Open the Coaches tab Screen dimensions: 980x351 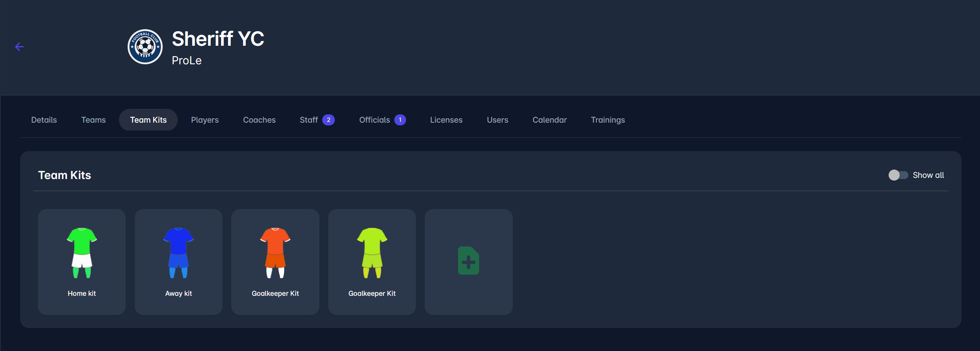point(259,120)
